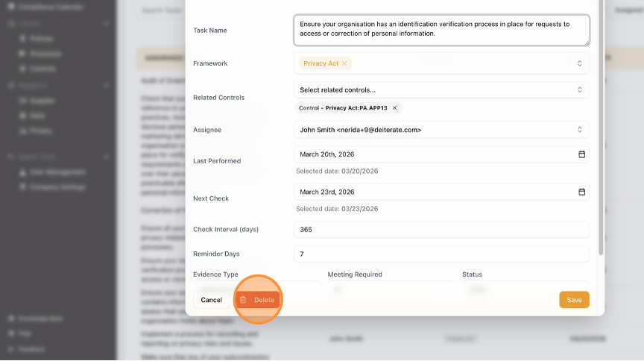Open the Assignee dropdown showing John Smith

441,130
